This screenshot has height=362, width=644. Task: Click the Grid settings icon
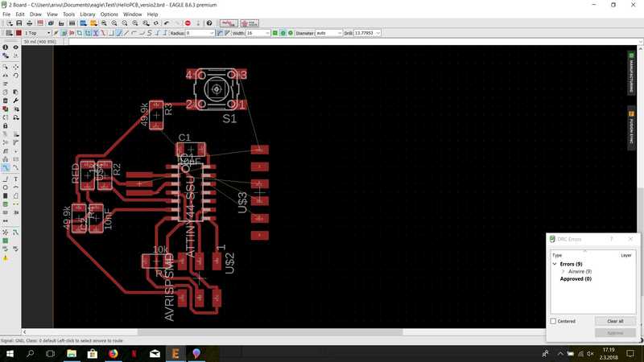(x=9, y=33)
